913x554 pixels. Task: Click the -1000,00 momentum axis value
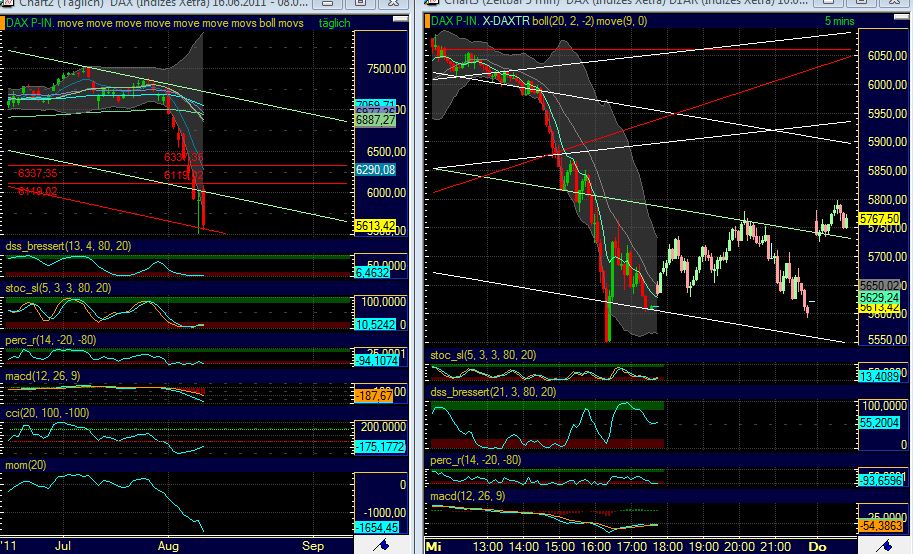pyautogui.click(x=384, y=513)
